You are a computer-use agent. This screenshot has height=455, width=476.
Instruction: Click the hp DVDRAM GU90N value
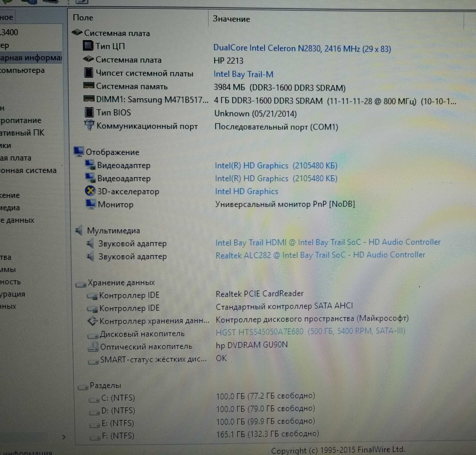point(252,345)
